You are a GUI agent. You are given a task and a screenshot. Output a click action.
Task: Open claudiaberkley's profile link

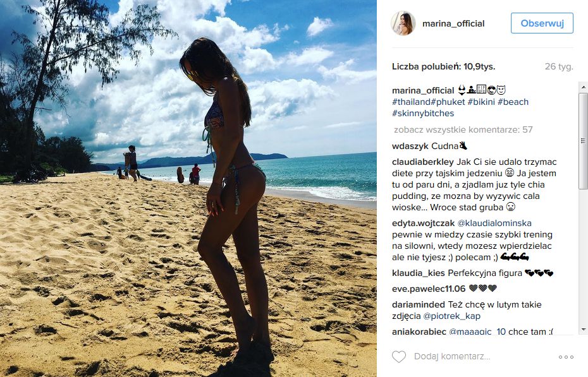click(x=422, y=162)
